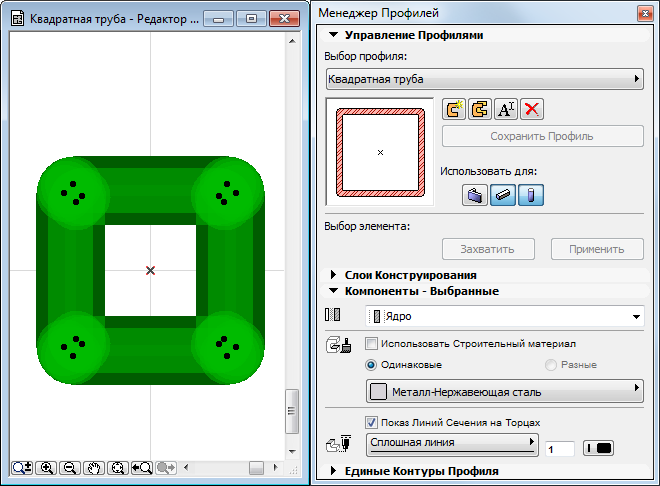Click the stainless steel material swatch

[378, 392]
